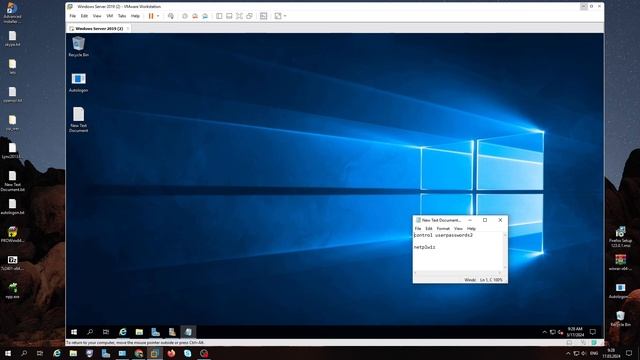Open the host notification center icon
The width and height of the screenshot is (640, 360).
(629, 353)
